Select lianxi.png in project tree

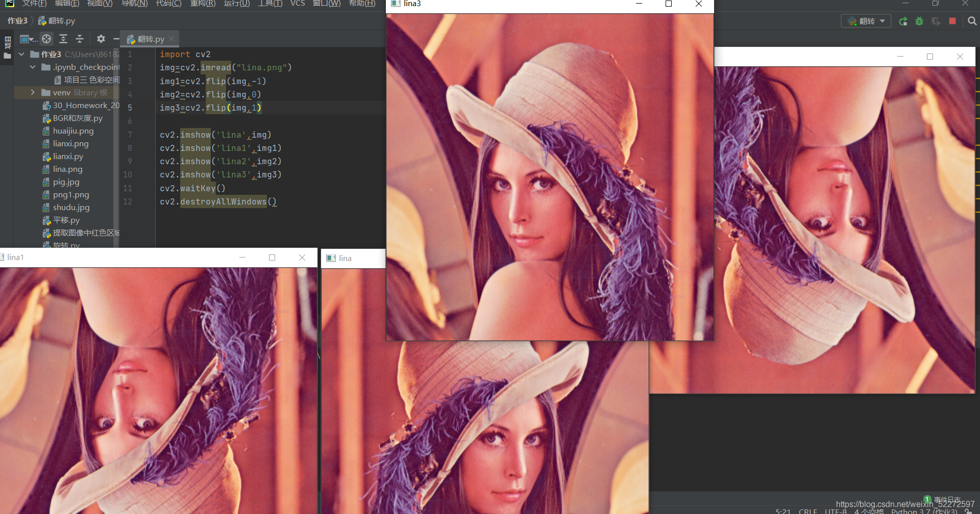click(x=66, y=144)
